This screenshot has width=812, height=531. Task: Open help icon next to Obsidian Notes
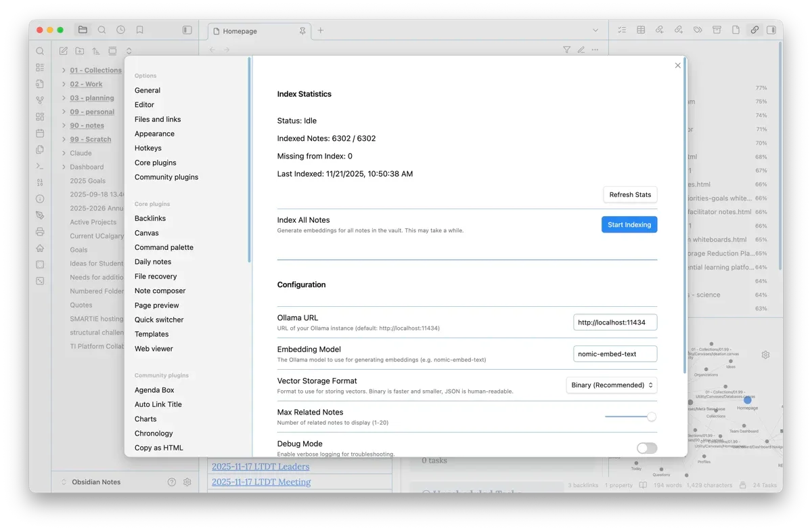click(x=171, y=482)
